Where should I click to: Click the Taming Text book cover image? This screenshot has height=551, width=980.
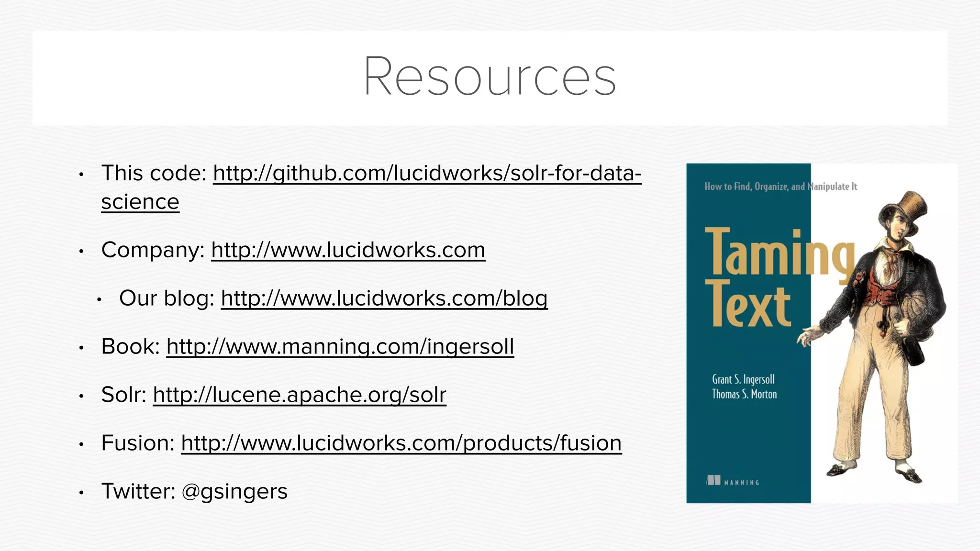(x=822, y=333)
